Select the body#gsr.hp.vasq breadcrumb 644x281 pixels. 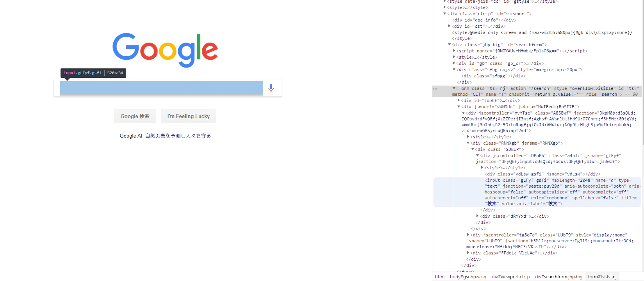[x=468, y=277]
